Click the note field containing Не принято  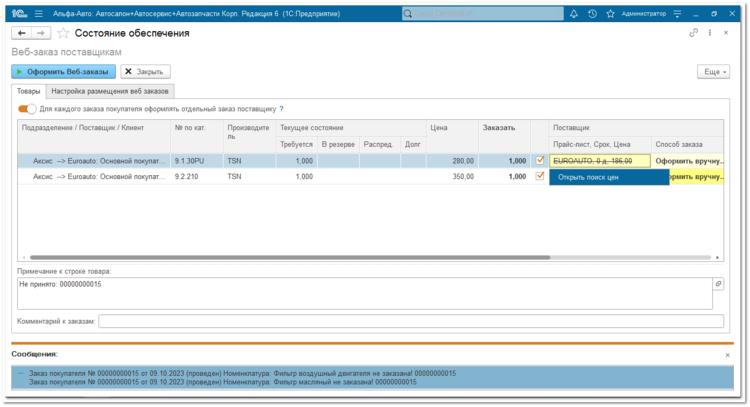tap(364, 294)
